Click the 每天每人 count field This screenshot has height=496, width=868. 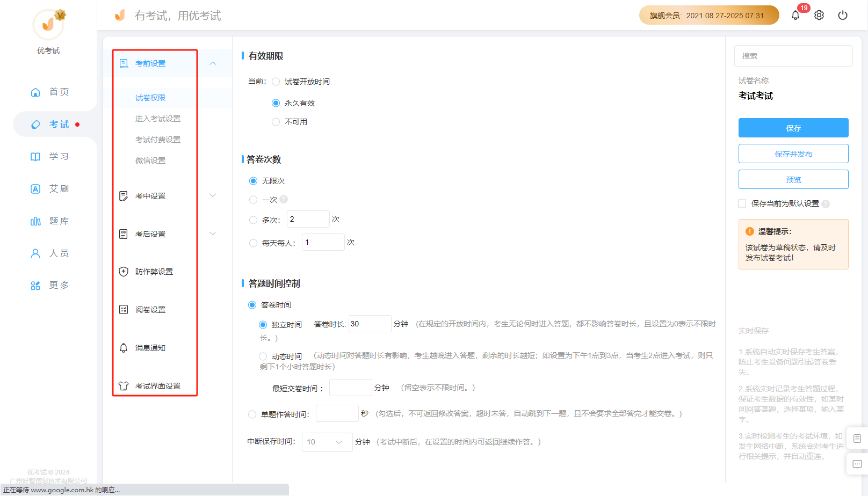pos(323,242)
